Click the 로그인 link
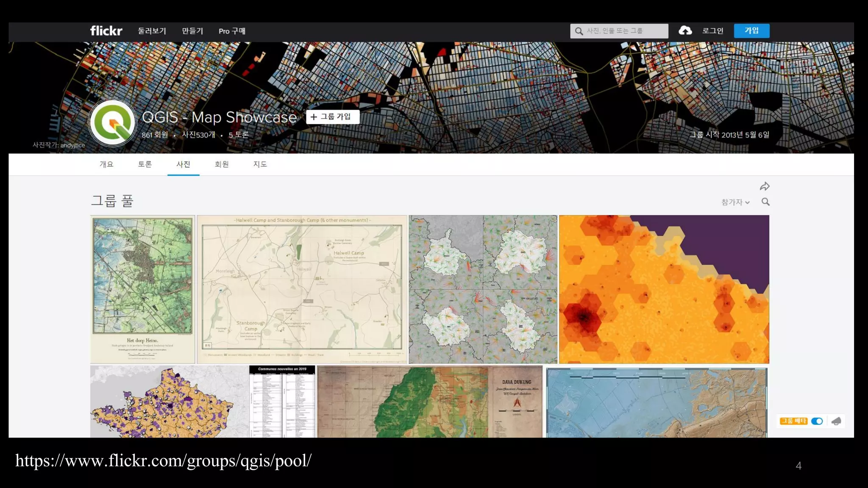Screen dimensions: 868x488 coord(713,31)
